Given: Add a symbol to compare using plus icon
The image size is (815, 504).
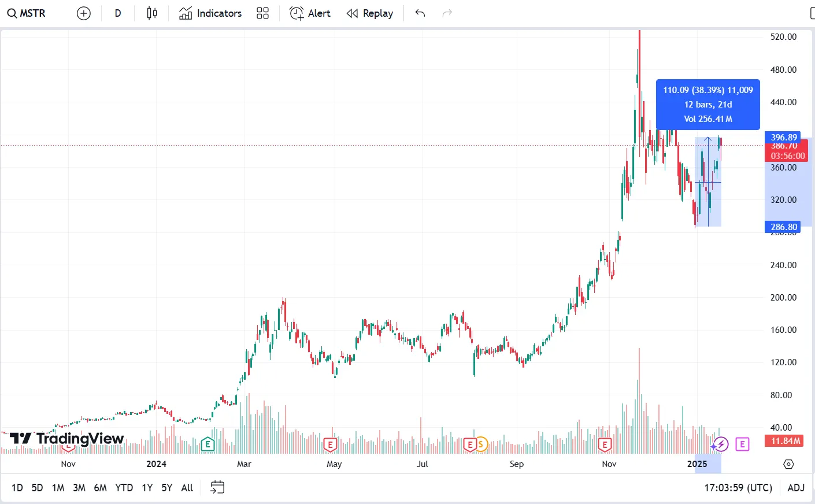Looking at the screenshot, I should [84, 13].
